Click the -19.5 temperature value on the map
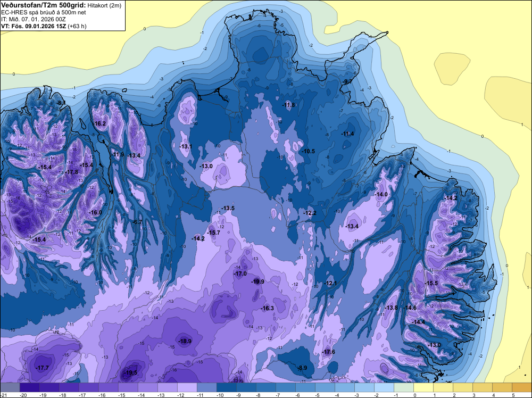Image resolution: width=532 pixels, height=398 pixels. click(x=131, y=372)
